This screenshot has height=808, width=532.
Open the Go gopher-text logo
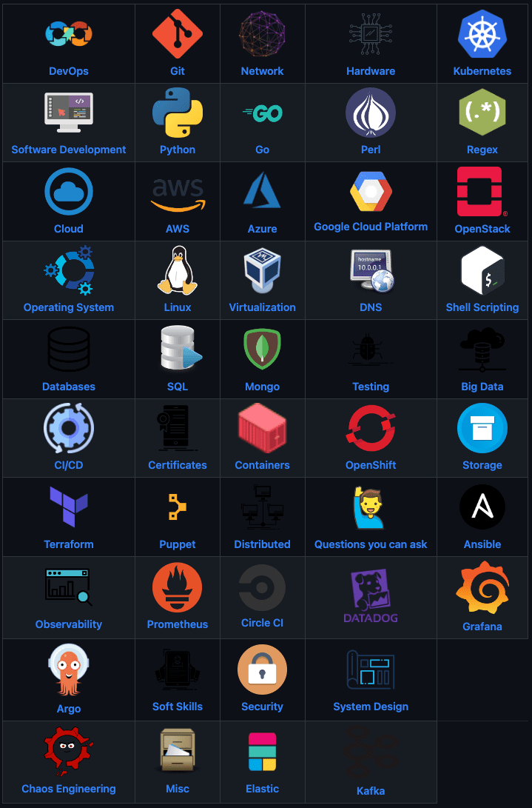pos(262,113)
